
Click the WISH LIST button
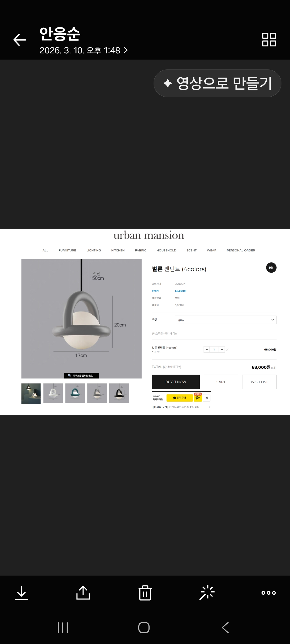pyautogui.click(x=259, y=382)
